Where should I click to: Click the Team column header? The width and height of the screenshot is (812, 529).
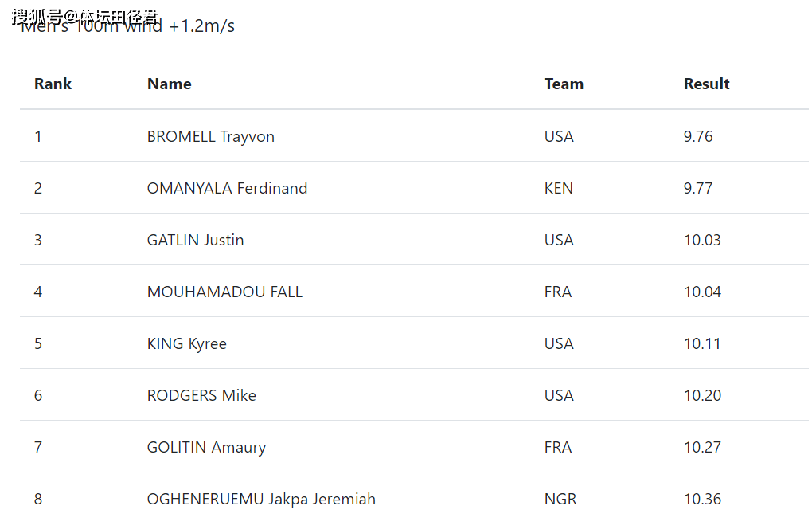[564, 84]
